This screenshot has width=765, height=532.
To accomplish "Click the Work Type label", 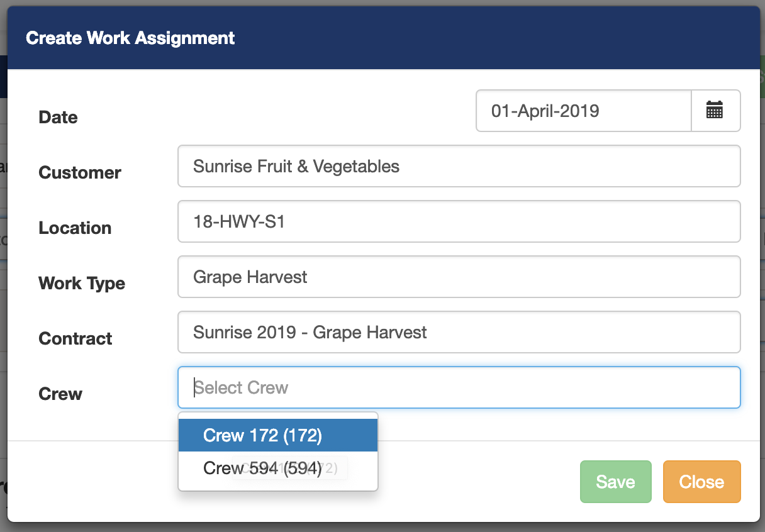I will 82,283.
